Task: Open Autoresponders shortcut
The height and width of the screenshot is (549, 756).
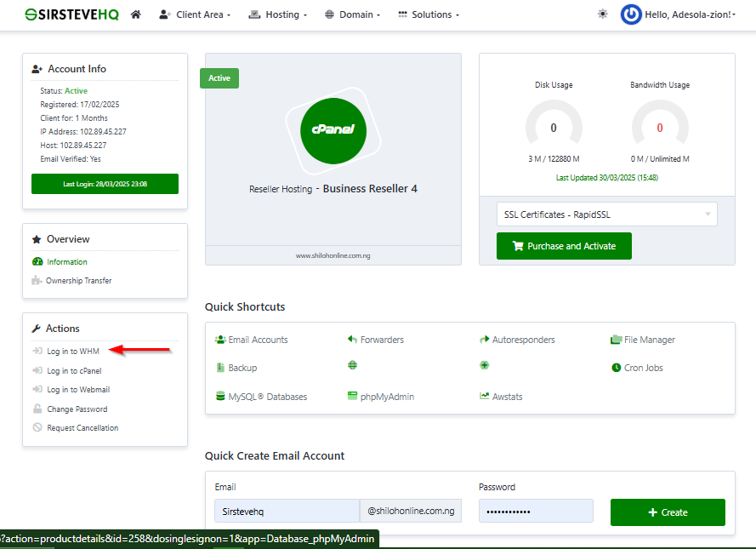Action: 517,340
